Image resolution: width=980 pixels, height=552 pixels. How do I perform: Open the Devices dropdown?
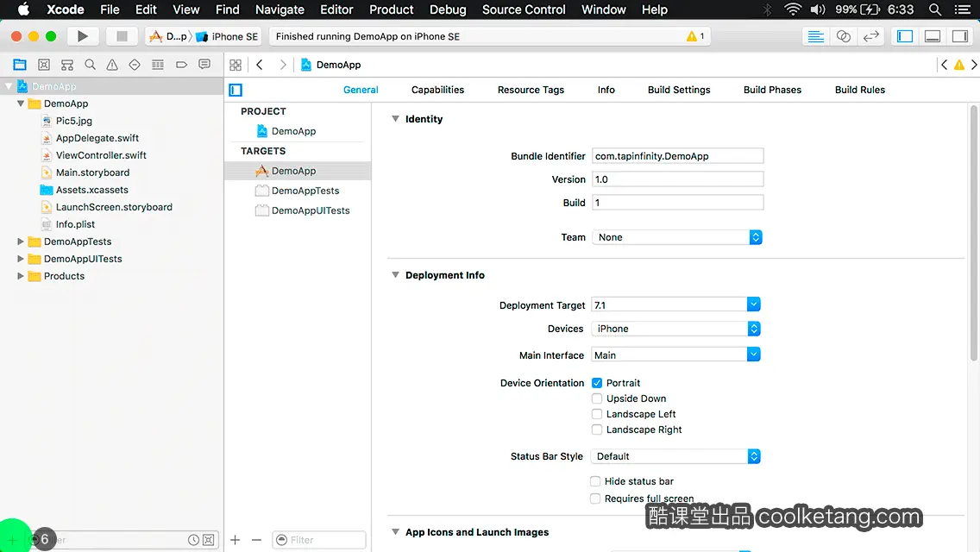676,329
